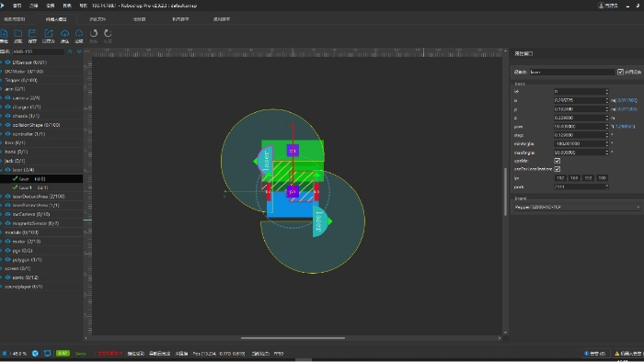Expand the pgv tree node

(x=2, y=251)
